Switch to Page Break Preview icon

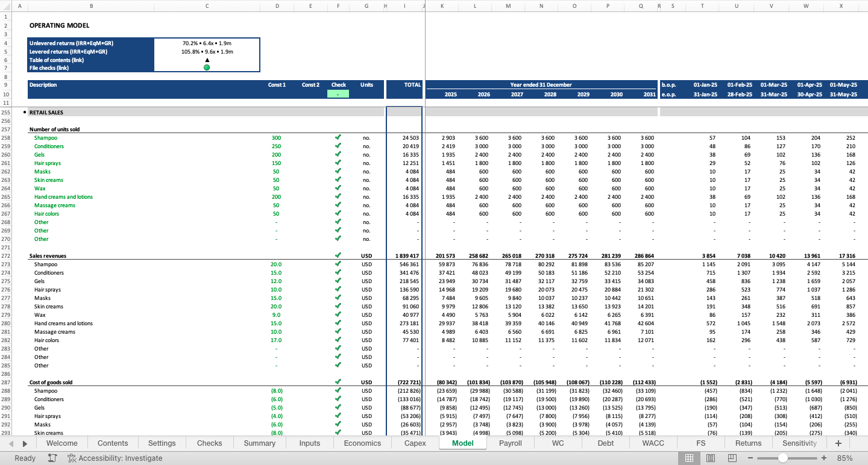732,458
